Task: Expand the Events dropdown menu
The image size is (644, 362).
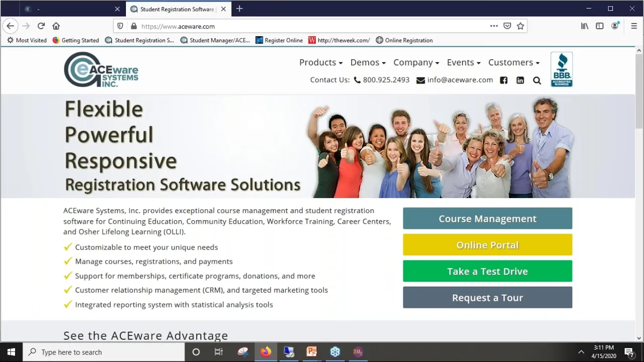Action: [463, 62]
